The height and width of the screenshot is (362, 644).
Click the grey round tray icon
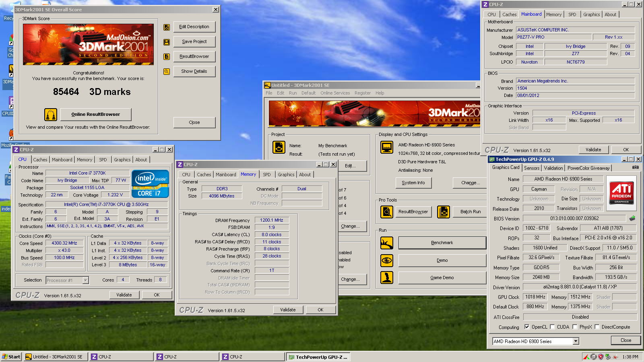point(594,357)
